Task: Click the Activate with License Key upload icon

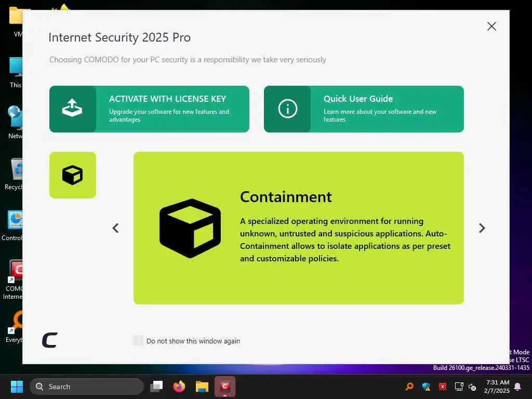Action: pos(72,109)
